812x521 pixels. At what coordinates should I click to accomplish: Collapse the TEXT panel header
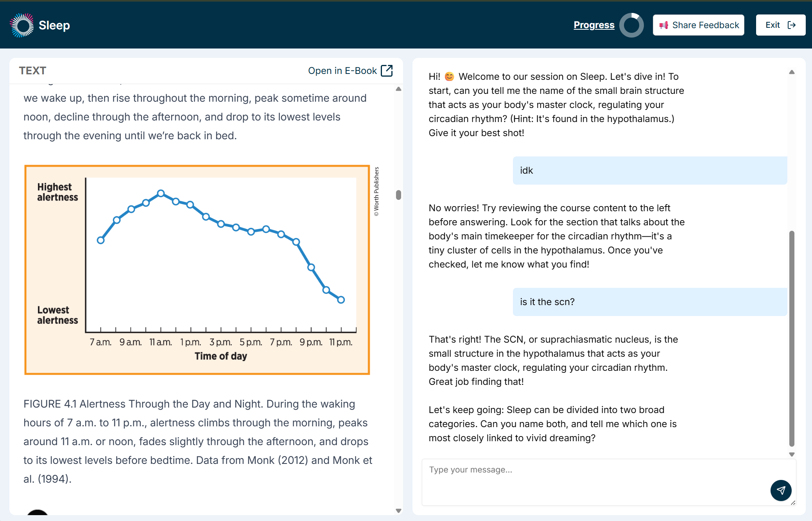(x=33, y=70)
